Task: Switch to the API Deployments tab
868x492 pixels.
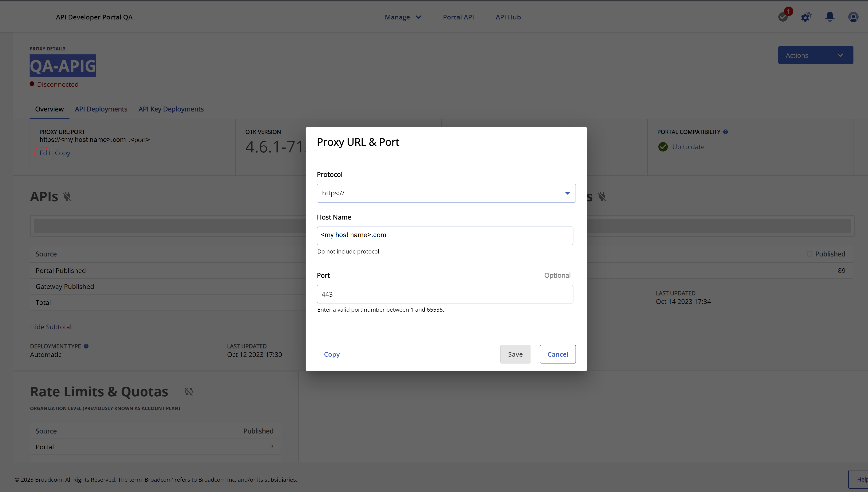Action: click(101, 109)
